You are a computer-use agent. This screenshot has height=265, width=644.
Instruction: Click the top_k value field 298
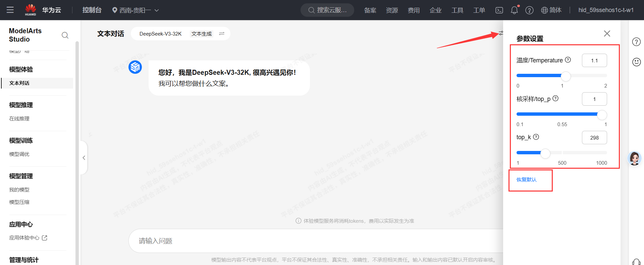594,138
